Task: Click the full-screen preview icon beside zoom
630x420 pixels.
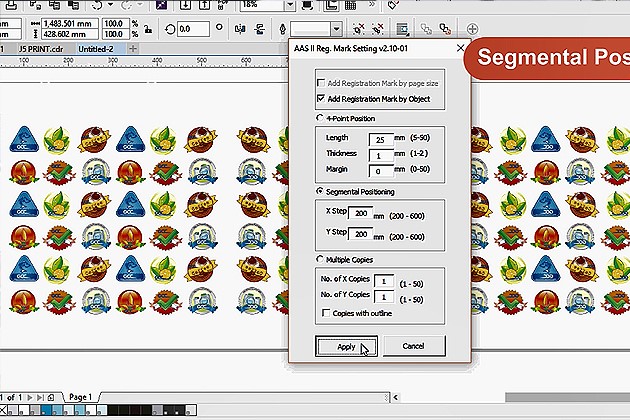Action: 307,5
